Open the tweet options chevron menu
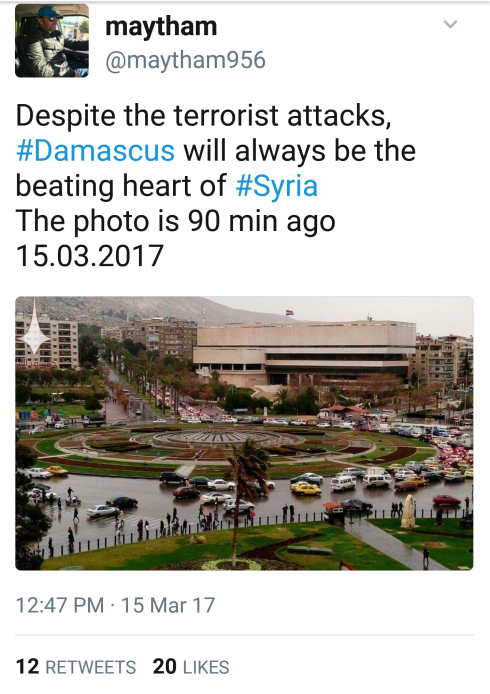Image resolution: width=490 pixels, height=694 pixels. coord(450,24)
